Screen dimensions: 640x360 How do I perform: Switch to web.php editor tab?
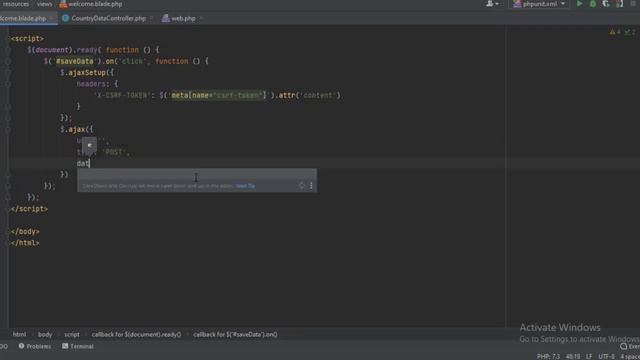pyautogui.click(x=183, y=18)
